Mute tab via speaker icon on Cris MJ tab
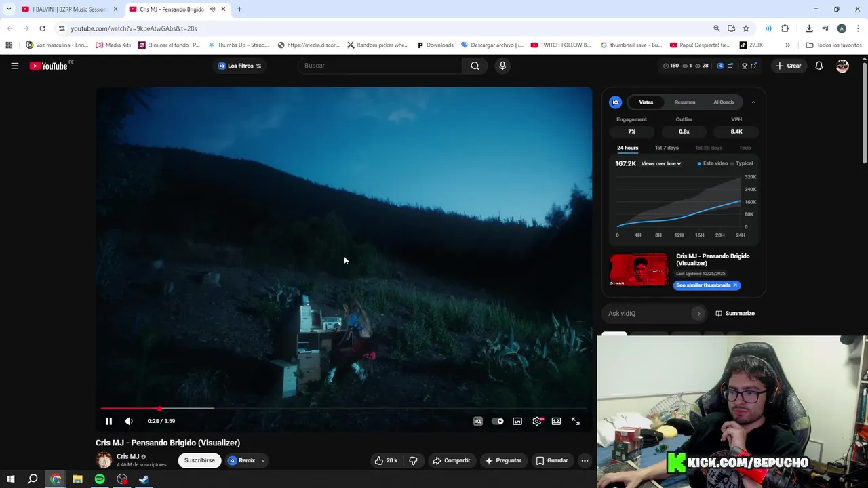868x488 pixels. coord(212,9)
